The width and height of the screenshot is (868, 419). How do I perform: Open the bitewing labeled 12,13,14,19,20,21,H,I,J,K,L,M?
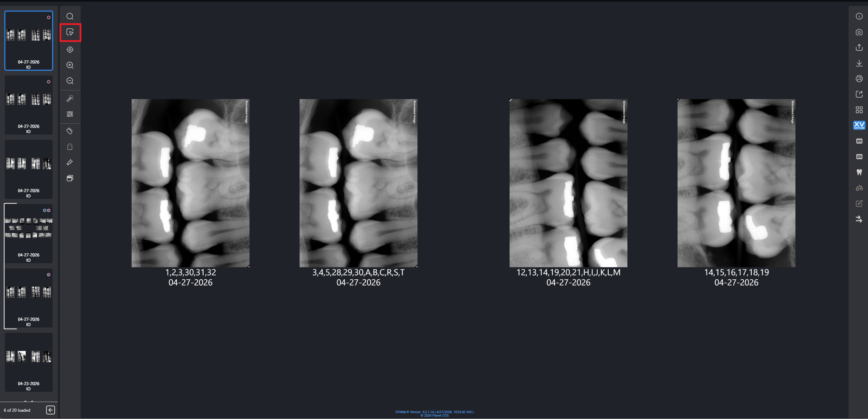point(568,183)
